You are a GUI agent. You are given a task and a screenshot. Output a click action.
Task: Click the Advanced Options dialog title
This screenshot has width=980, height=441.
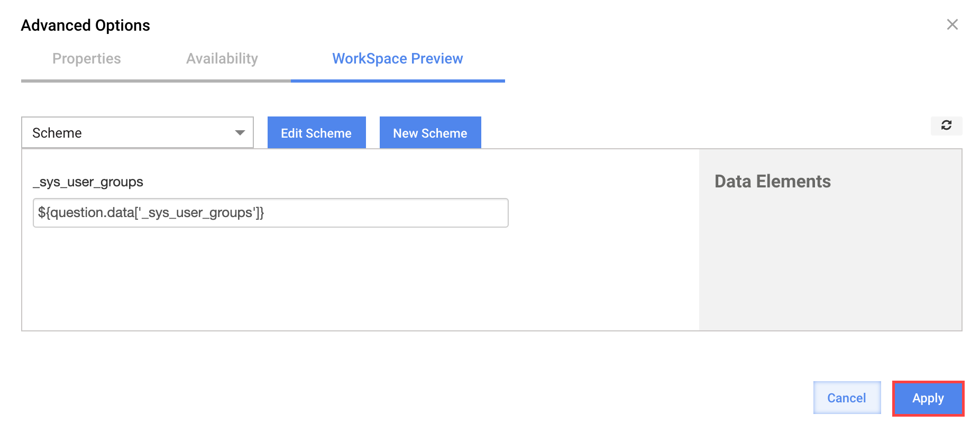pyautogui.click(x=86, y=25)
